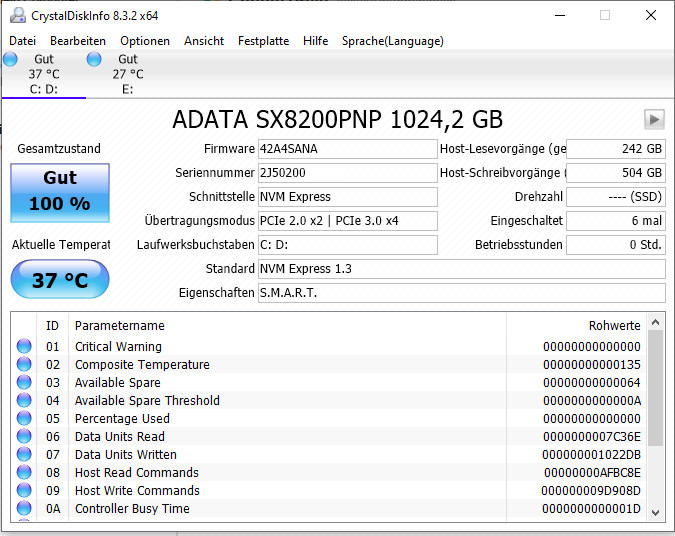Click status orb of Controller Busy Time row

click(x=24, y=508)
